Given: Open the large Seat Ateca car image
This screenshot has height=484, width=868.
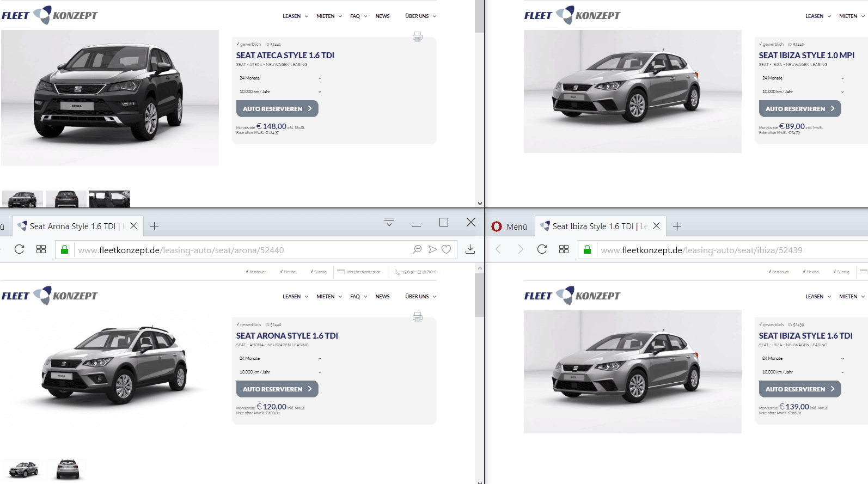Looking at the screenshot, I should 110,98.
